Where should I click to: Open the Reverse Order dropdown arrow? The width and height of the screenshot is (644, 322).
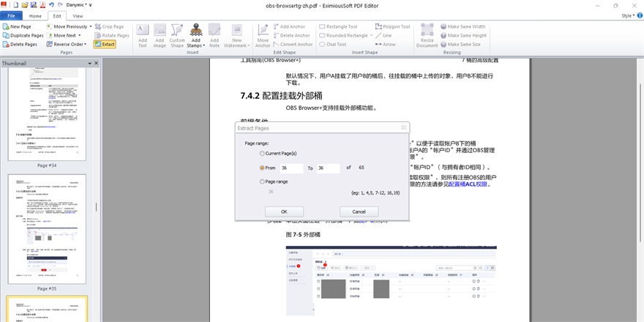(x=85, y=45)
